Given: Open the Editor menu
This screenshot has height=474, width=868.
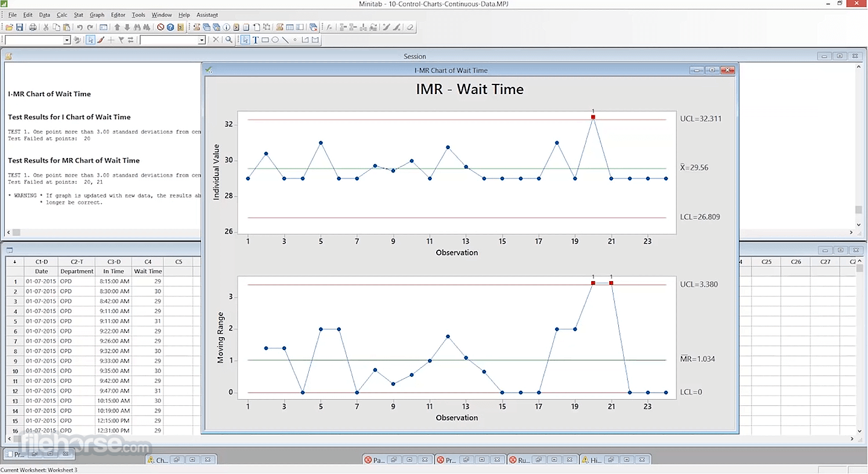Looking at the screenshot, I should (118, 14).
